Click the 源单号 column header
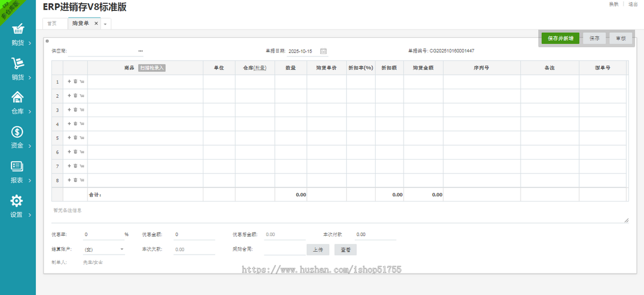Screen dimensions: 644x295 click(603, 68)
